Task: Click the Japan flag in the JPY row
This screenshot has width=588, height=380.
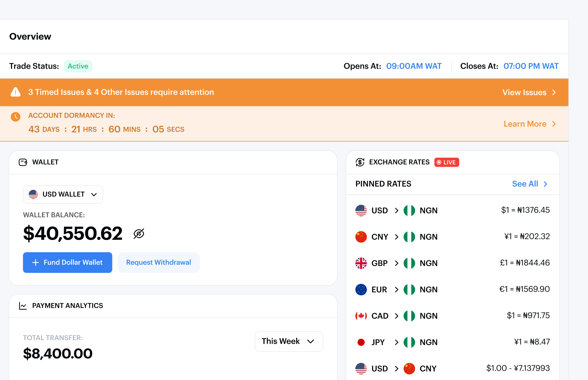Action: click(x=361, y=342)
